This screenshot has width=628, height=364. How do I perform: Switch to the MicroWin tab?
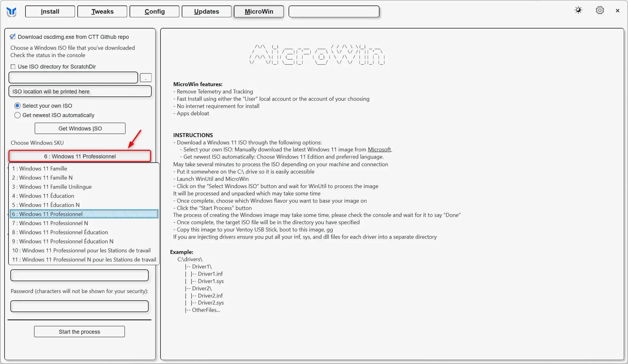259,11
